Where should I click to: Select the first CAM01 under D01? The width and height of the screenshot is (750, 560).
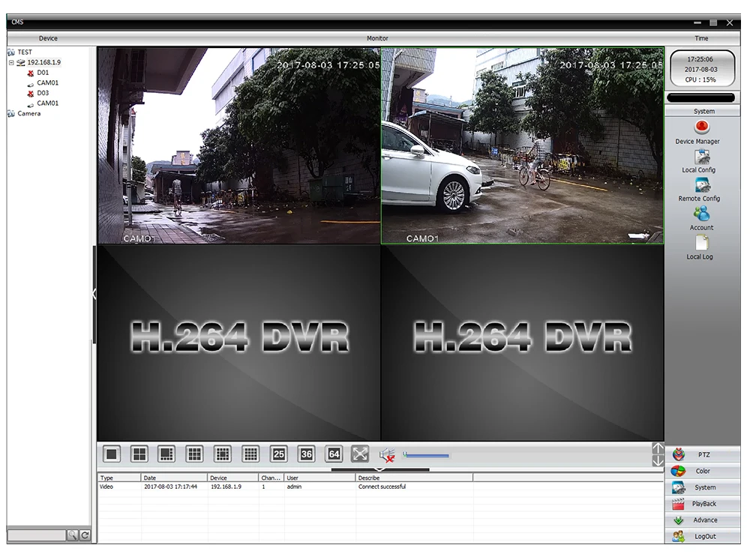47,82
